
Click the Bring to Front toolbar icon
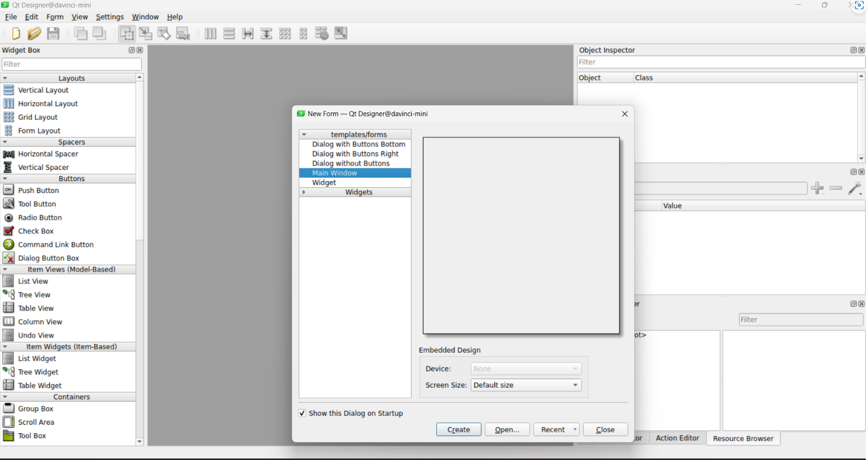click(x=100, y=34)
